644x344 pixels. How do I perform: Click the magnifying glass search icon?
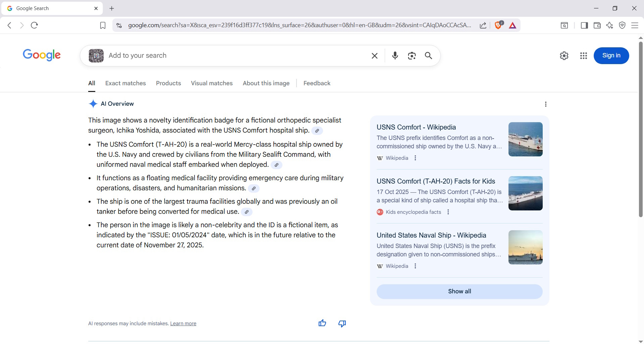click(429, 56)
